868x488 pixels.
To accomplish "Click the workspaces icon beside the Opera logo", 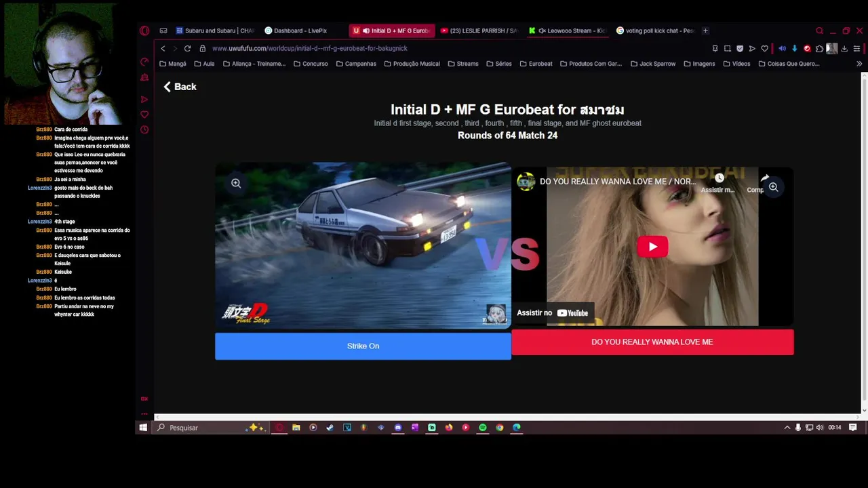I will (x=163, y=30).
